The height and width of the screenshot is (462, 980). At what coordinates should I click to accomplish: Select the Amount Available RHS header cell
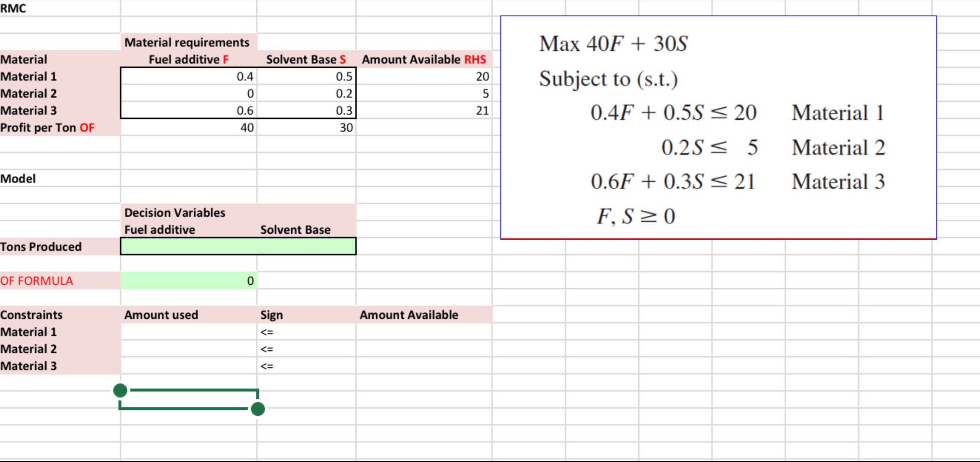tap(424, 59)
